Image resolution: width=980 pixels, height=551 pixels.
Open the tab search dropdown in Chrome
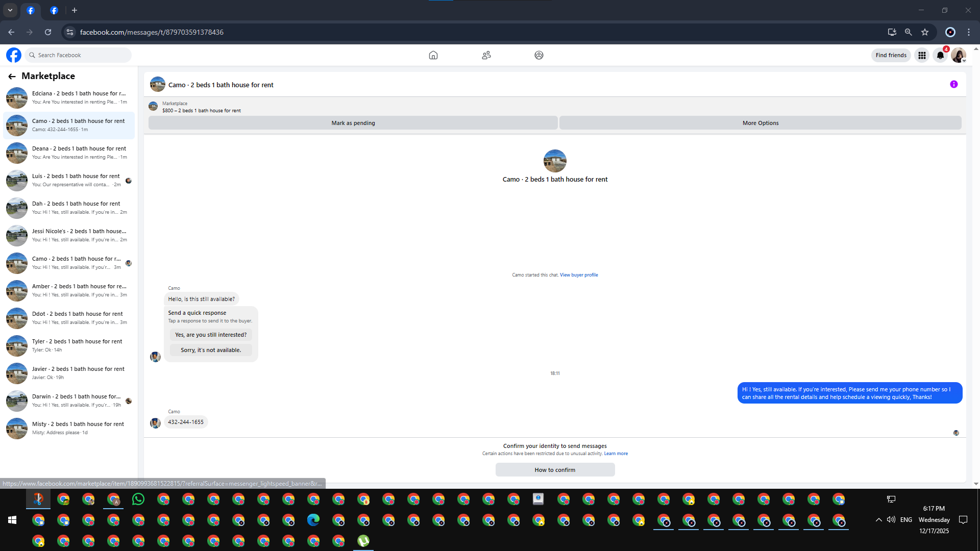coord(10,10)
